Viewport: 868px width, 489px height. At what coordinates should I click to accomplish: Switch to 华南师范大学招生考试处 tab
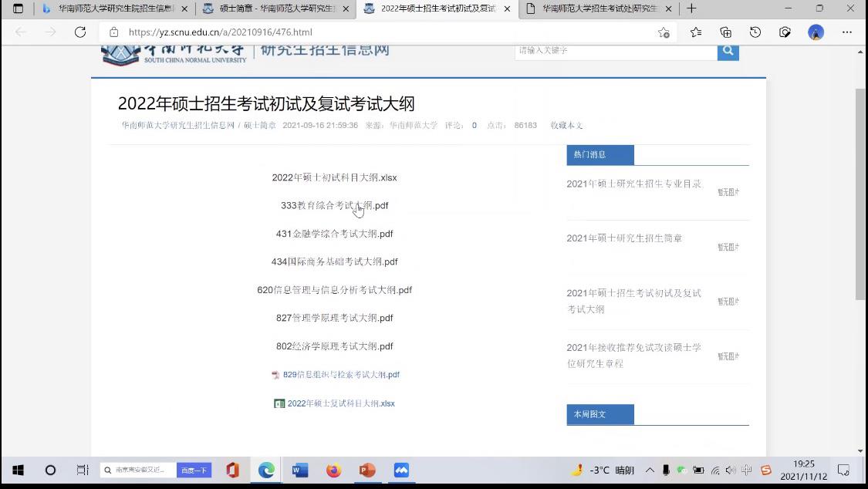599,8
